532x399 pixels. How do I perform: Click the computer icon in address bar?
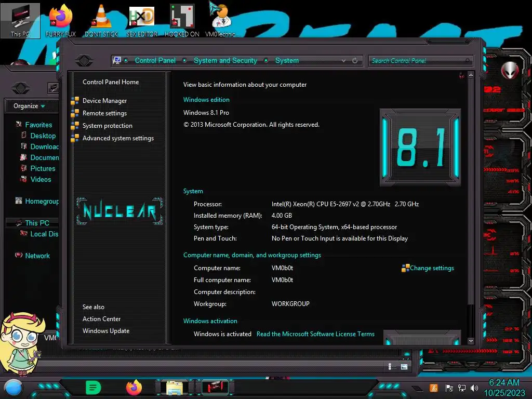tap(117, 60)
